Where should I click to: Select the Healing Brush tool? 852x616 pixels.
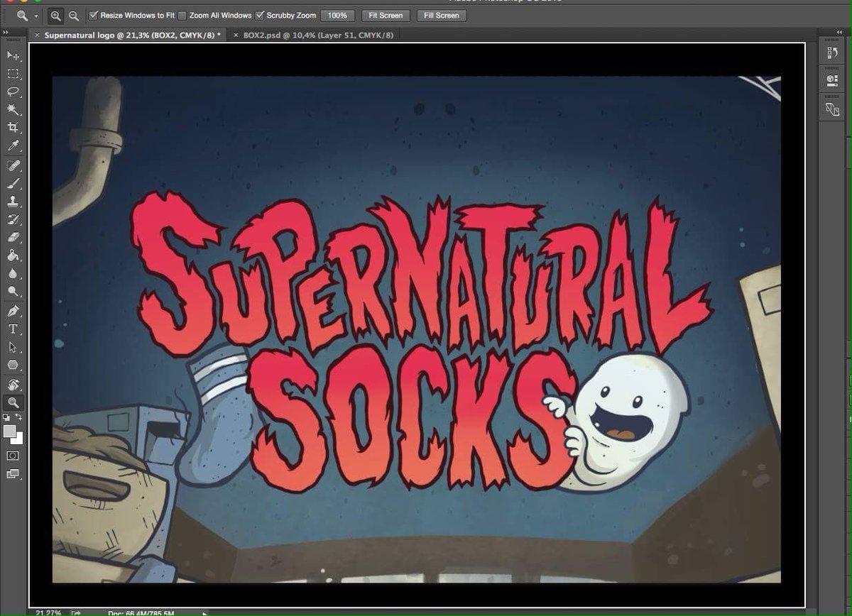[x=13, y=165]
